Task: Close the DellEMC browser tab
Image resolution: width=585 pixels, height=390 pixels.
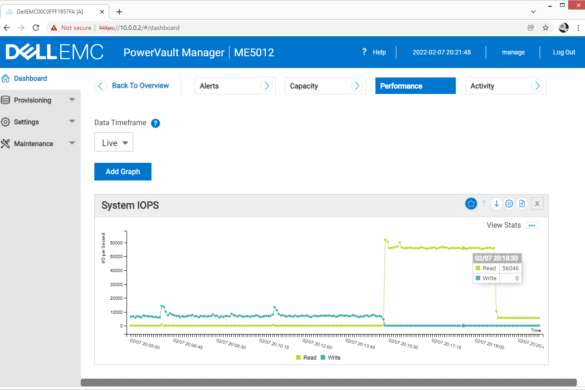Action: (x=102, y=12)
